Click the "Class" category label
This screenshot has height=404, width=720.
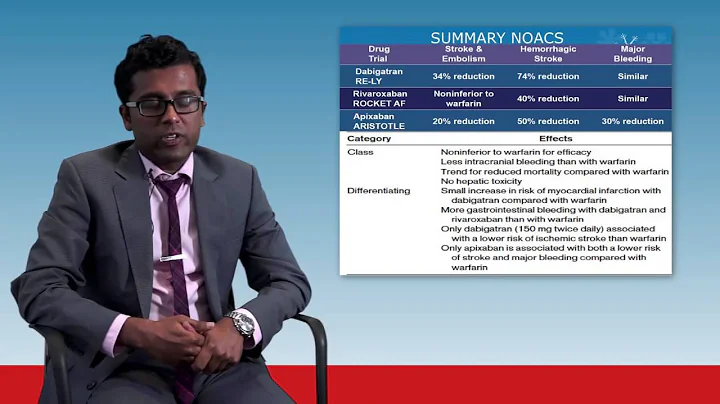tap(360, 152)
